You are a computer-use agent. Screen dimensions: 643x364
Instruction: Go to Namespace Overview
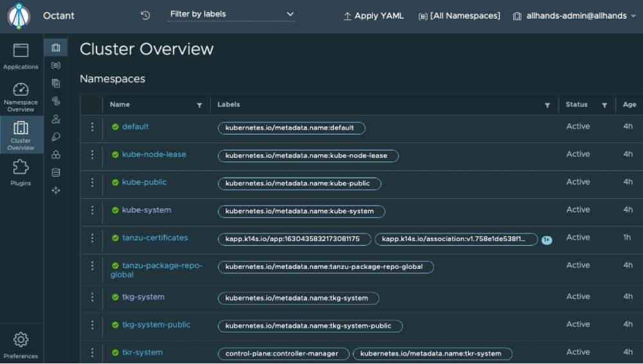[x=21, y=96]
